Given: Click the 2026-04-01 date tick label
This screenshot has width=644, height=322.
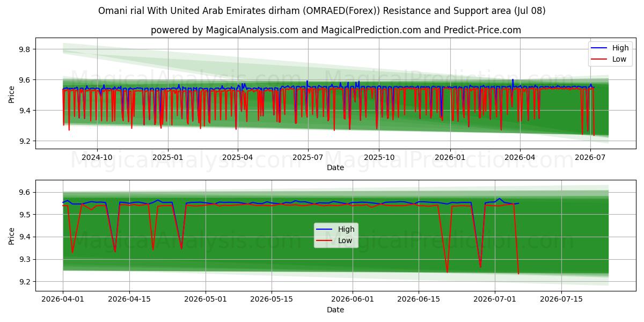Looking at the screenshot, I should [63, 299].
